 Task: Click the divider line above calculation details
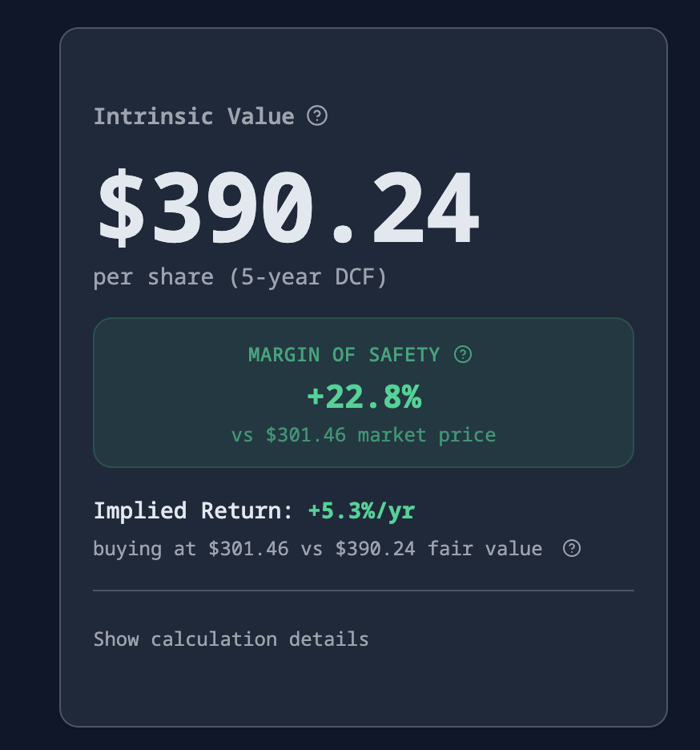(364, 591)
